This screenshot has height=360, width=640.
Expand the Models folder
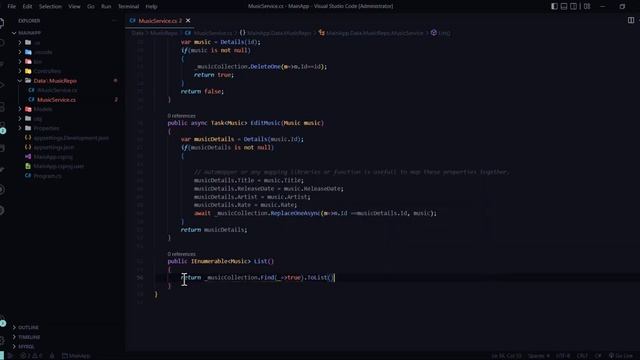pyautogui.click(x=61, y=109)
